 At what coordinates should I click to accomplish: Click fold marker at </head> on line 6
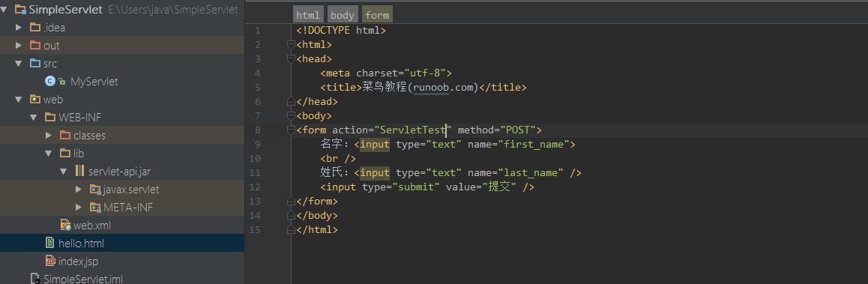(x=291, y=101)
